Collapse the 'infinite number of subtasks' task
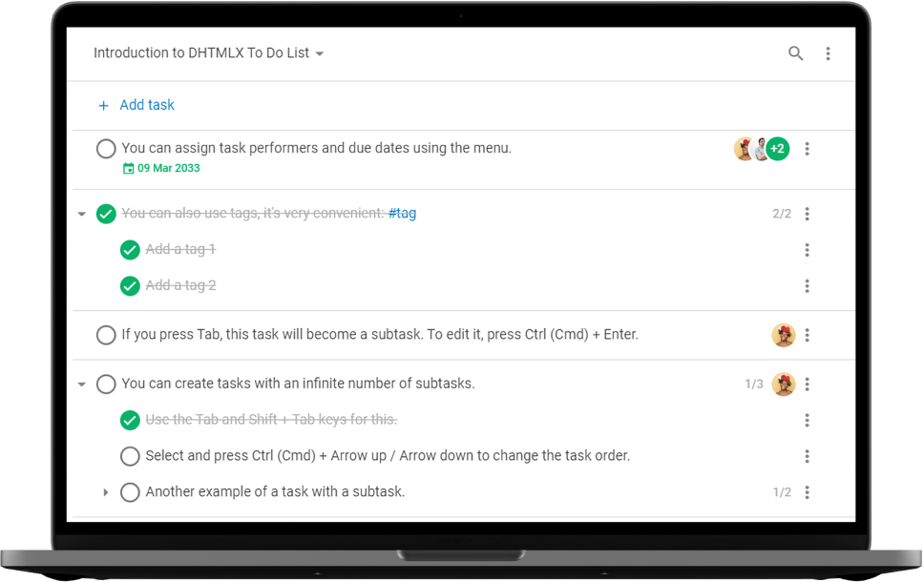 pyautogui.click(x=82, y=385)
